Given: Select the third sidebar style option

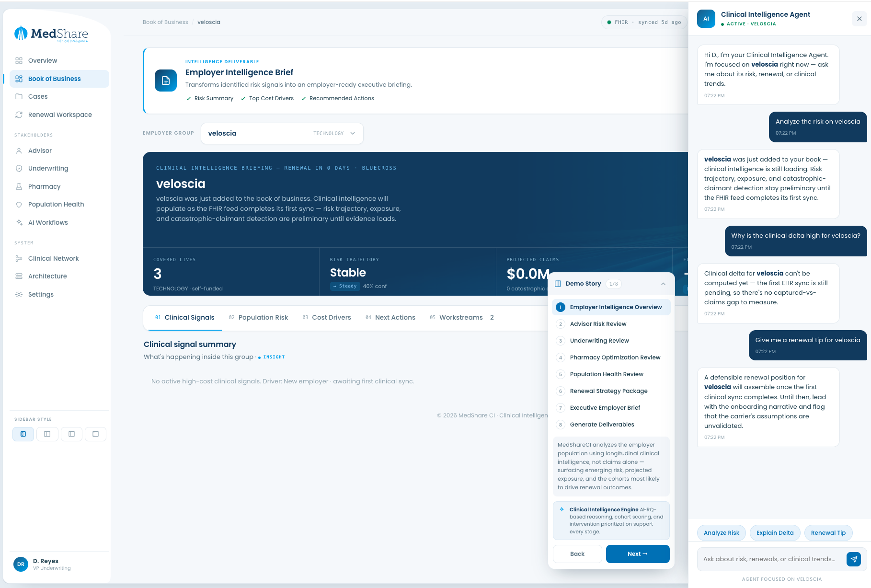Looking at the screenshot, I should (x=71, y=434).
